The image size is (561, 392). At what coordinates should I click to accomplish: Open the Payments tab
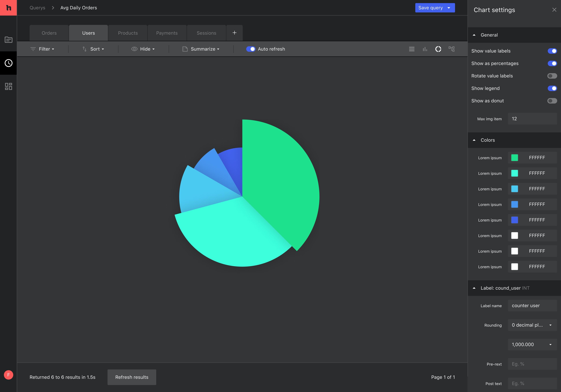pos(167,33)
